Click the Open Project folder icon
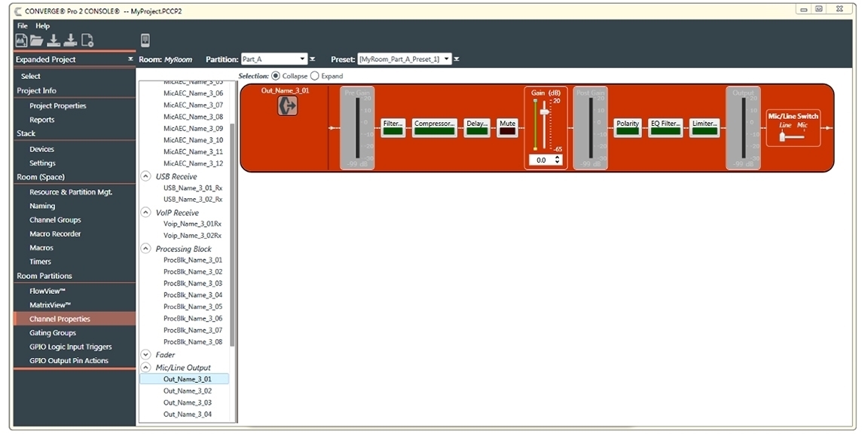The image size is (868, 434). click(x=37, y=41)
